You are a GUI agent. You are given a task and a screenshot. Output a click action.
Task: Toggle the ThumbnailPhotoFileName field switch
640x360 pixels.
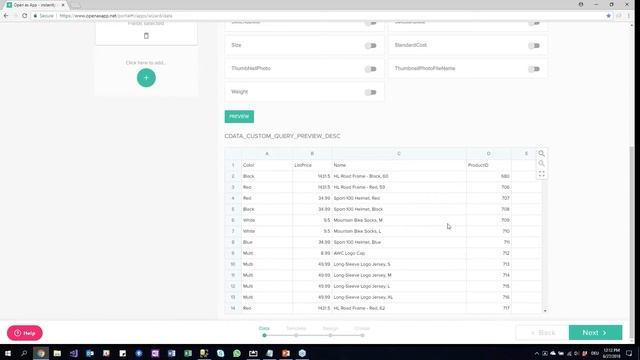pyautogui.click(x=534, y=69)
